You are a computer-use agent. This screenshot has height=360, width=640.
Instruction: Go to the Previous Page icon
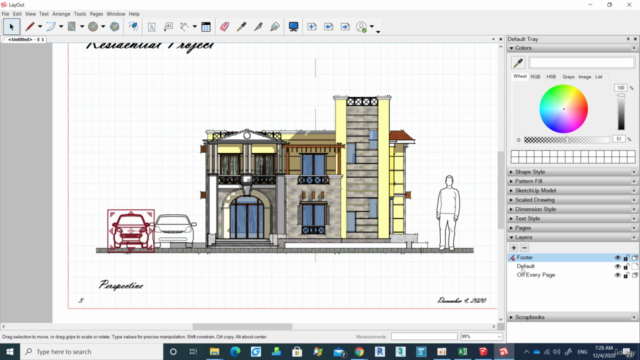click(x=329, y=27)
